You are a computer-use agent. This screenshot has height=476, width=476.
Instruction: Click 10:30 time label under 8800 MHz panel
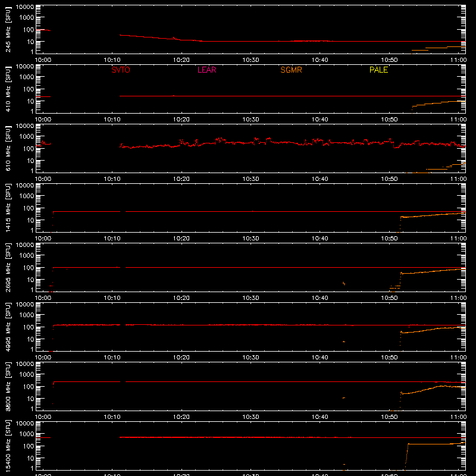pos(250,417)
